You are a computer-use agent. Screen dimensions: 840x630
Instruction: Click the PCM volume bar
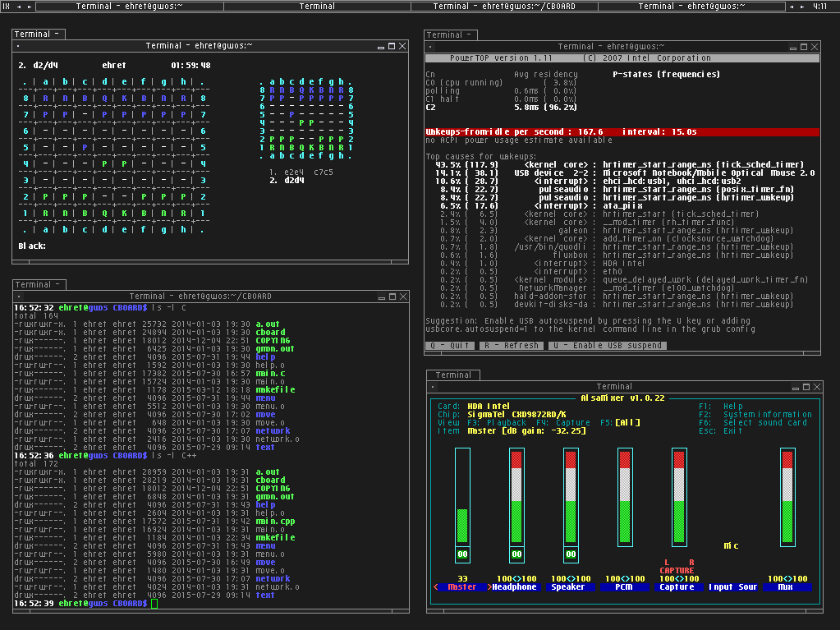coord(625,497)
